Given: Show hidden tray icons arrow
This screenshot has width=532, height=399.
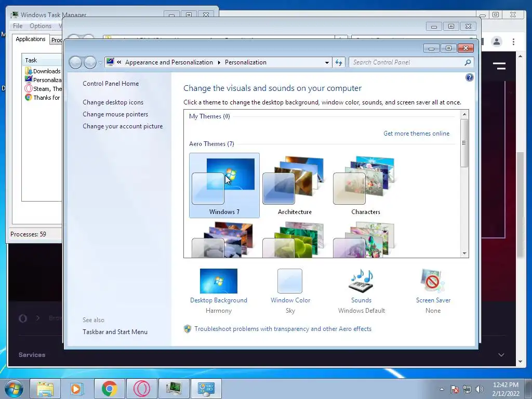Looking at the screenshot, I should (x=442, y=389).
